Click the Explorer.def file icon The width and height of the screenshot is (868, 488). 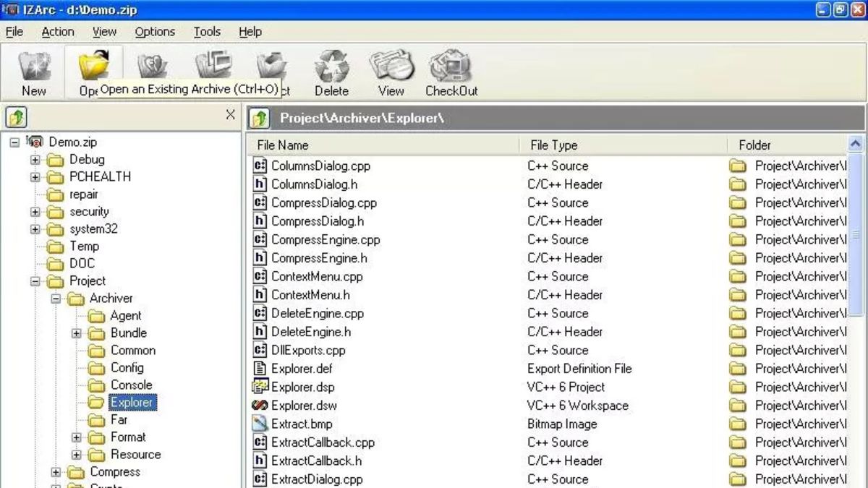click(x=260, y=369)
